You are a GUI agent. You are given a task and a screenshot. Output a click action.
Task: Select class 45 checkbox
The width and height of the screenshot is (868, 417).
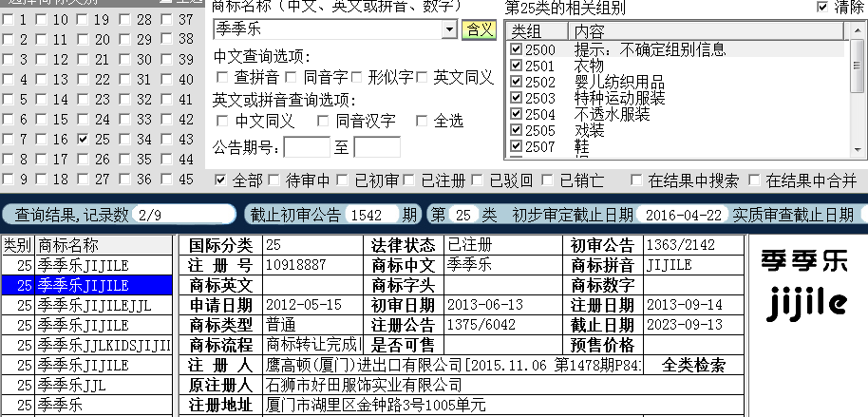tap(166, 180)
